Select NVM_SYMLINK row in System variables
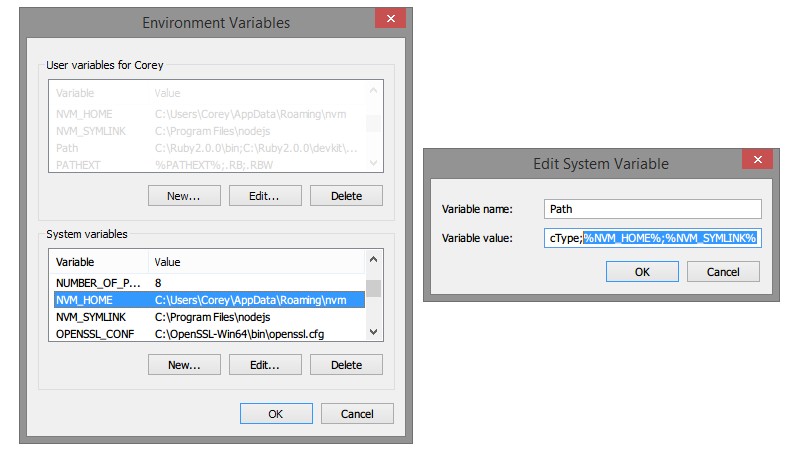Viewport: 800px width, 450px height. 209,317
